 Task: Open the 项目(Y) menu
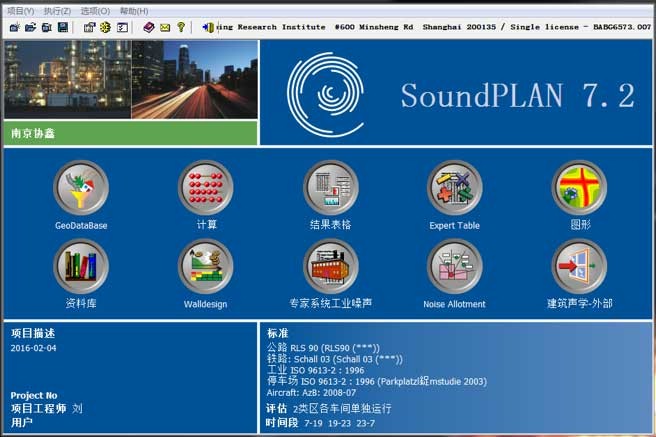point(20,10)
